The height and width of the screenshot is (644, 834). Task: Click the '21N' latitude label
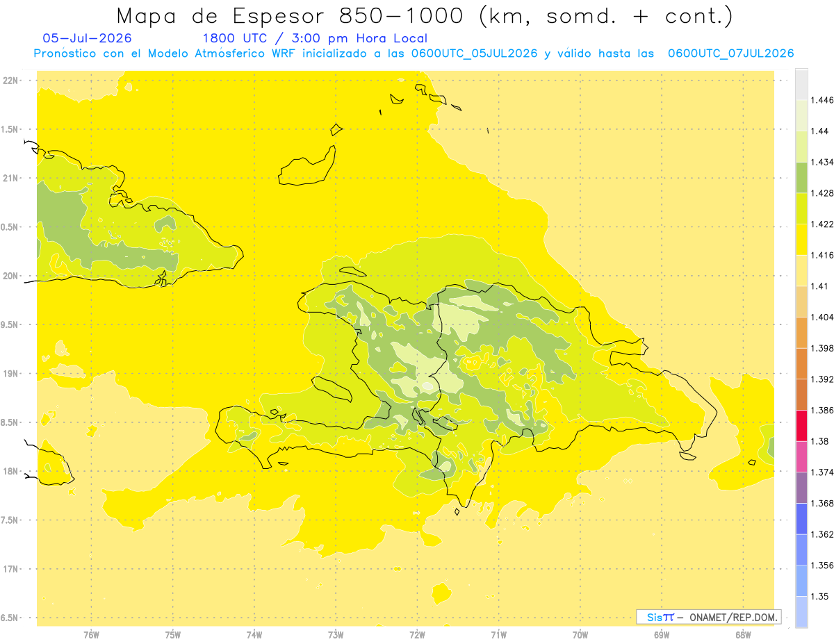tap(11, 179)
